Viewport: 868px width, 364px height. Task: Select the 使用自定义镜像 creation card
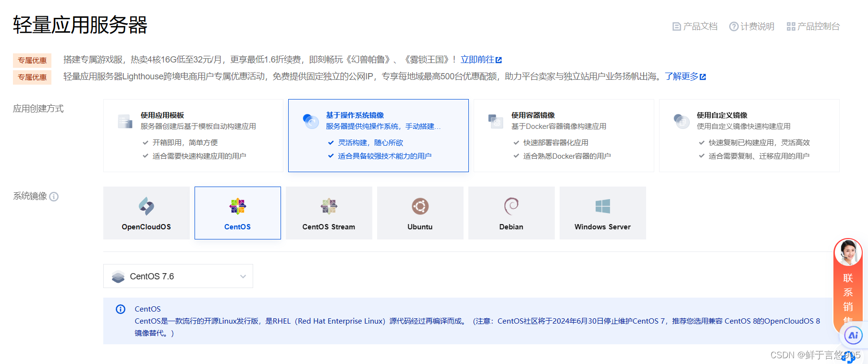coord(749,136)
